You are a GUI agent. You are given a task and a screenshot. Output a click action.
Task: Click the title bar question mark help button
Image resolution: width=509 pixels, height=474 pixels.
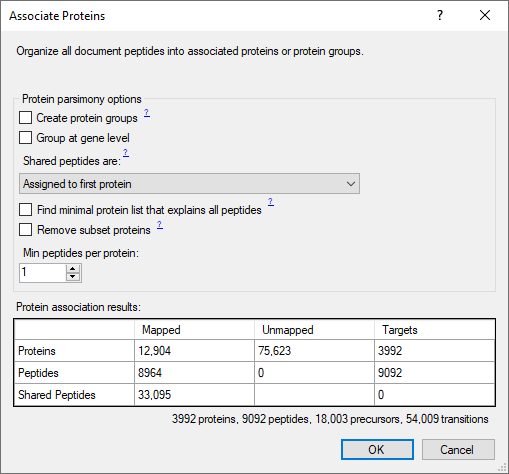pyautogui.click(x=440, y=15)
